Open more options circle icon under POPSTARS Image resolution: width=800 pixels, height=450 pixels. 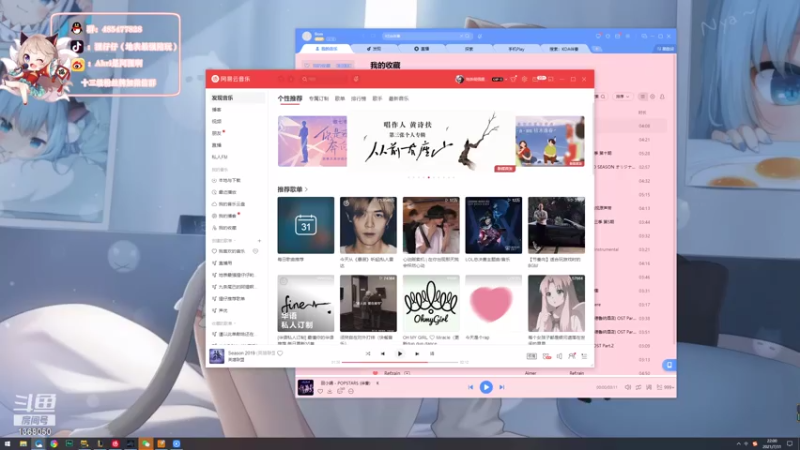tap(351, 391)
